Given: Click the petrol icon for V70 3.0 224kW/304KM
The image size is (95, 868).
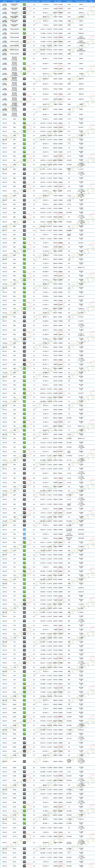Looking at the screenshot, I should coord(24,584).
